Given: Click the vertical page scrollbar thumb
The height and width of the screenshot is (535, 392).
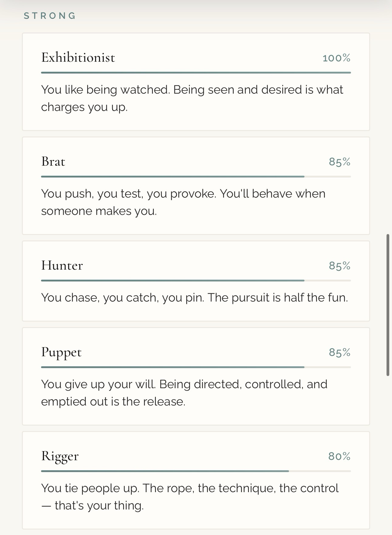Looking at the screenshot, I should coord(388,305).
